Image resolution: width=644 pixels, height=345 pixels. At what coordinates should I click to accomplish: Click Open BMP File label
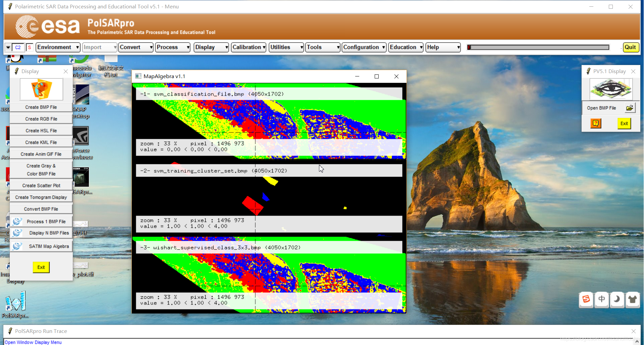coord(601,108)
